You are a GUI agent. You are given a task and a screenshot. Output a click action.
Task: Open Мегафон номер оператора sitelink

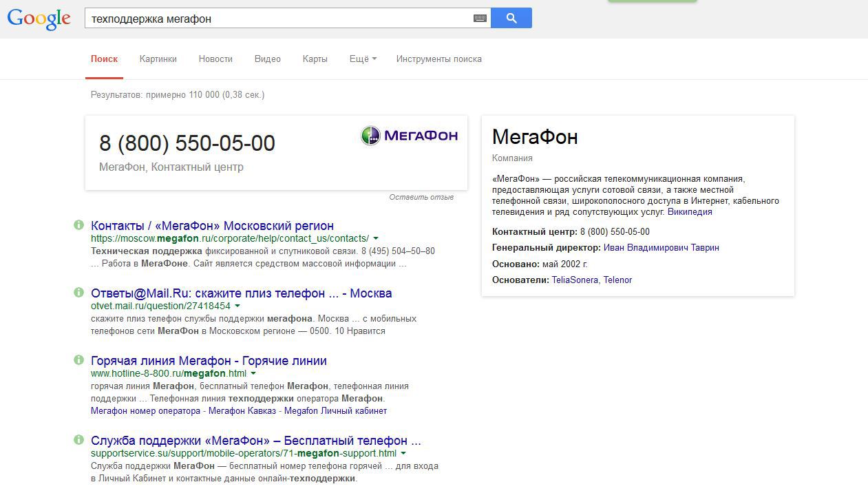(x=145, y=410)
